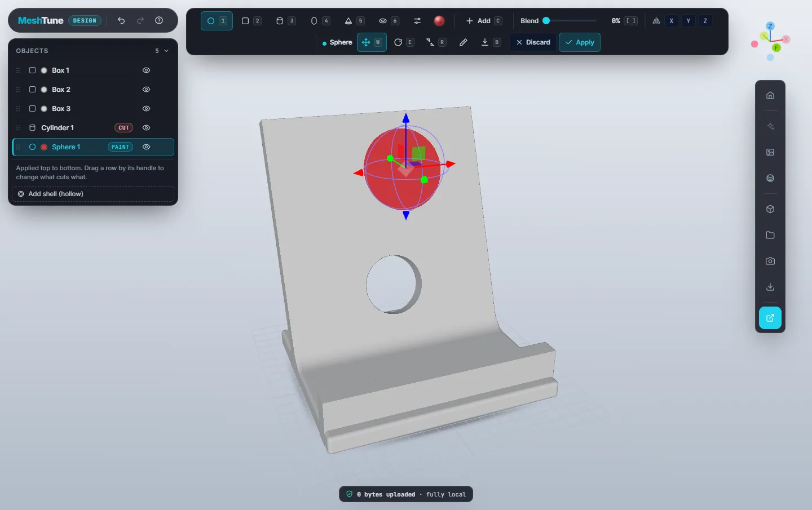812x510 pixels.
Task: Collapse the Objects panel chevron
Action: click(x=166, y=51)
